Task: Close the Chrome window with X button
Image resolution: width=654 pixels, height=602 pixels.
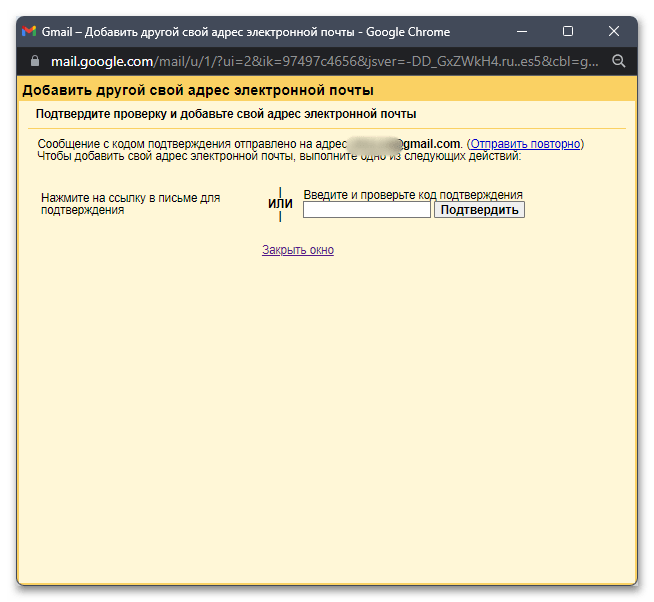Action: click(614, 32)
